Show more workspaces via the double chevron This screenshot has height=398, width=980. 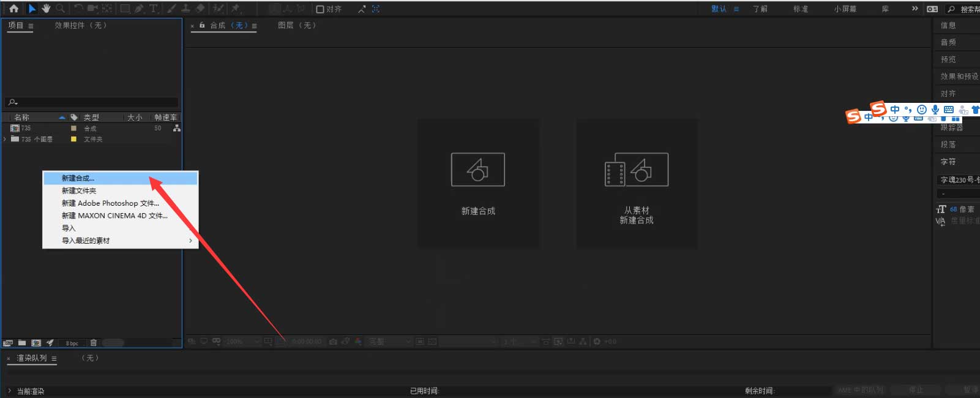(x=915, y=9)
